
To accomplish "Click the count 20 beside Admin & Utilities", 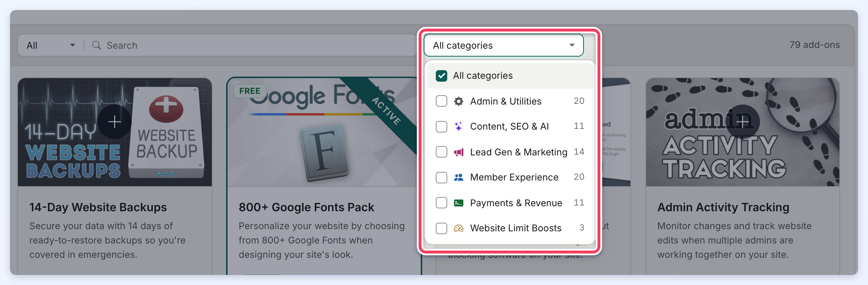I will click(579, 101).
